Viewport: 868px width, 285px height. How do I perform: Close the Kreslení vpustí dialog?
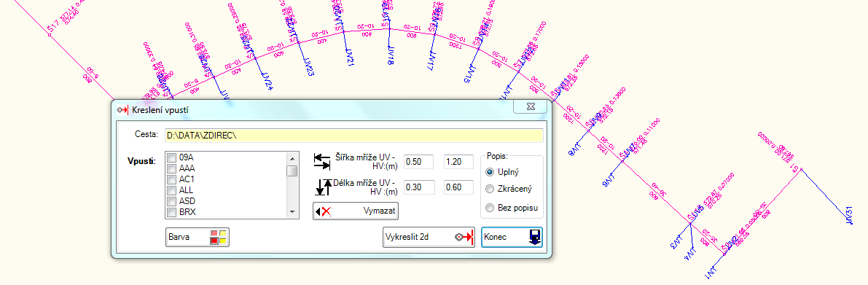(531, 106)
